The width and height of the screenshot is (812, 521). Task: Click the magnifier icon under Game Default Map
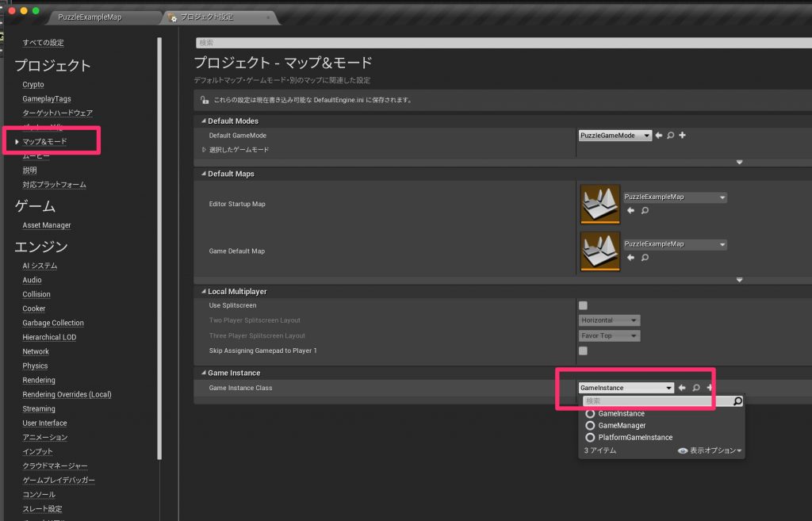pos(645,258)
